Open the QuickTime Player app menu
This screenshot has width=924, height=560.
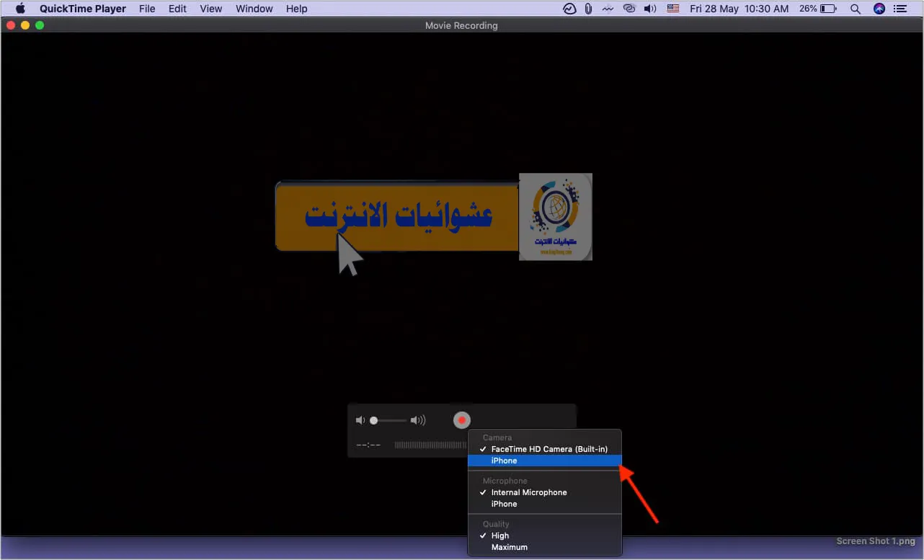(83, 9)
